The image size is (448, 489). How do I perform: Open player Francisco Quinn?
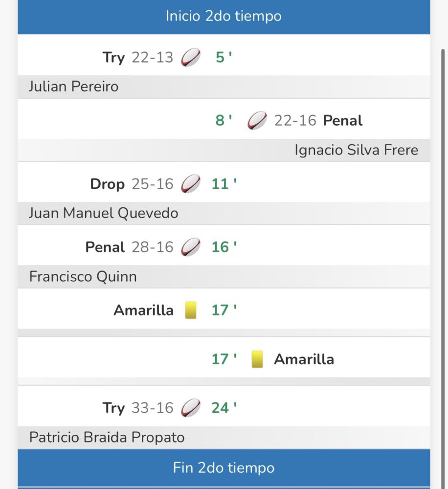(x=83, y=276)
